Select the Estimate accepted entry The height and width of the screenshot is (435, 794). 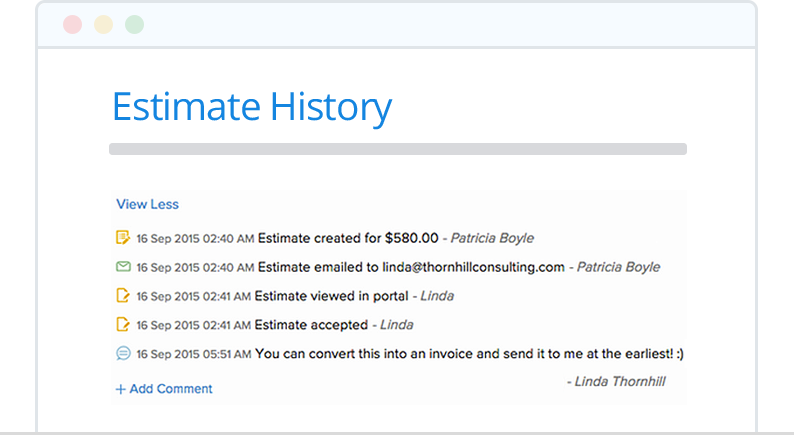311,325
